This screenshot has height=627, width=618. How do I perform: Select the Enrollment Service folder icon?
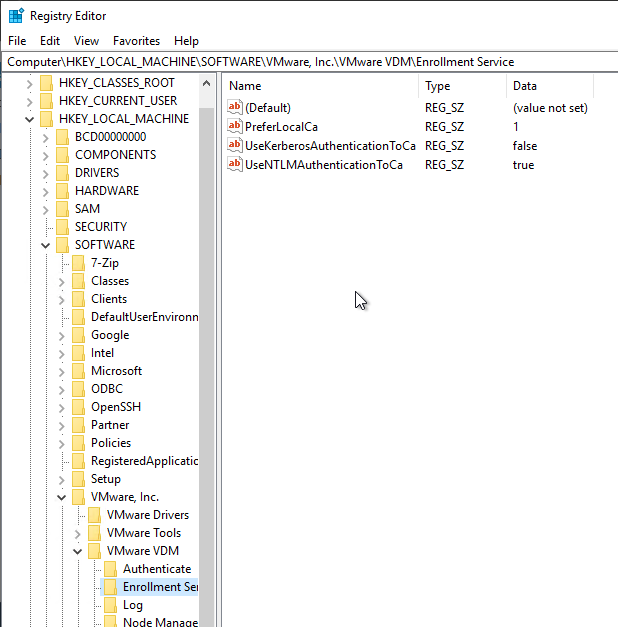[x=110, y=587]
